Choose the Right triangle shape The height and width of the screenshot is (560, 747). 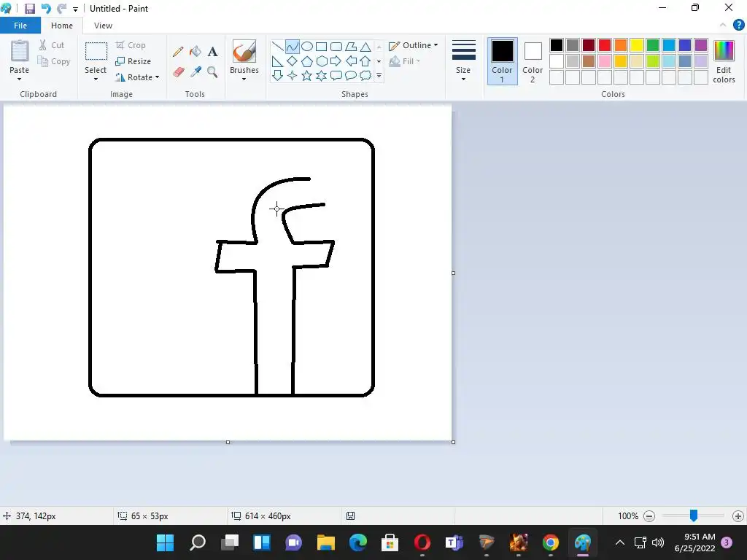(278, 61)
